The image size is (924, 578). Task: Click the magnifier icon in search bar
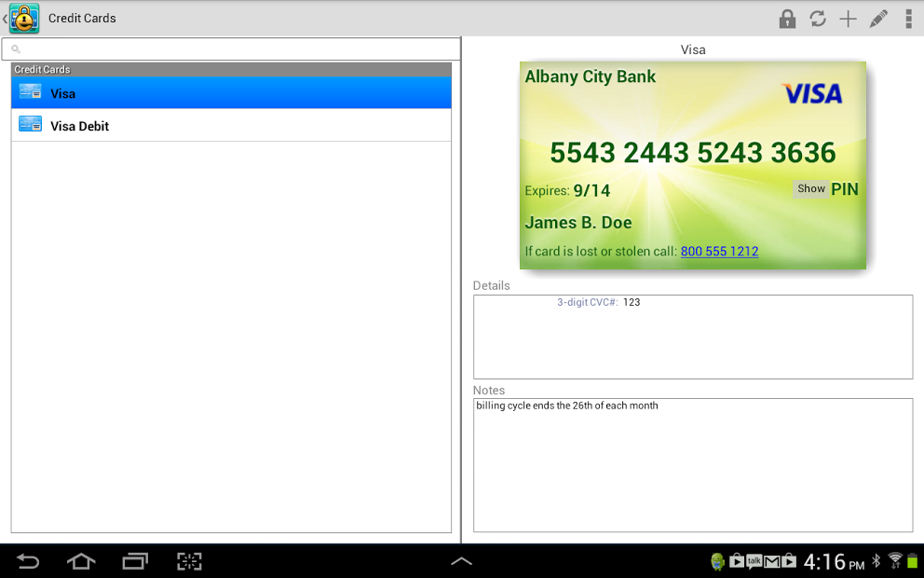pos(17,48)
